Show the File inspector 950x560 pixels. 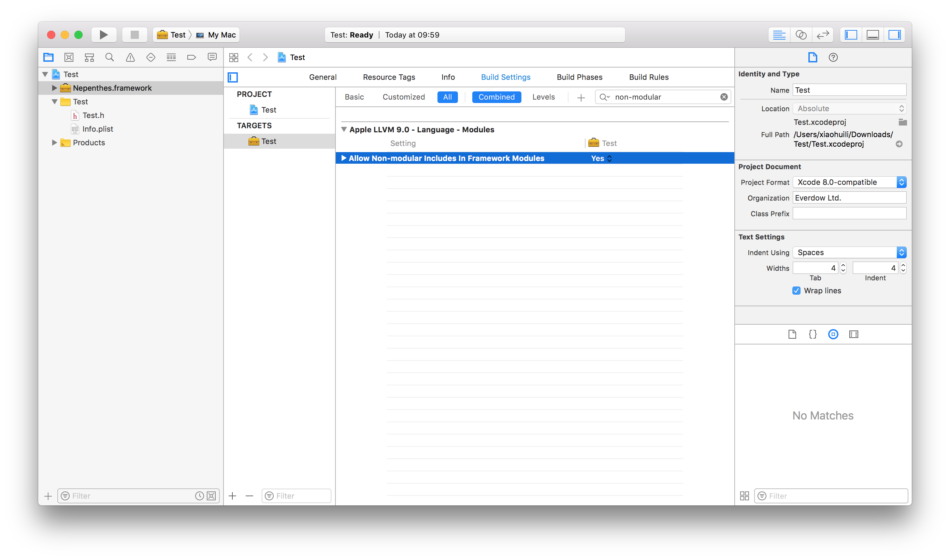[x=812, y=57]
